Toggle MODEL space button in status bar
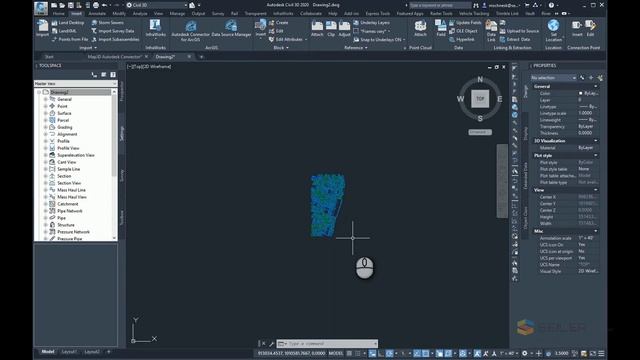Viewport: 640px width, 360px height. click(x=336, y=353)
